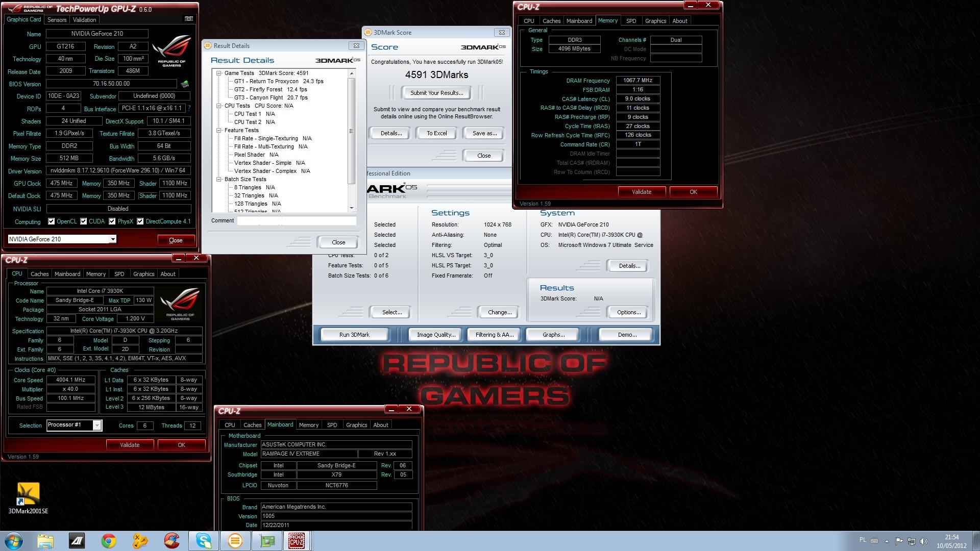980x551 pixels.
Task: Open the Graphs dialog
Action: point(553,335)
